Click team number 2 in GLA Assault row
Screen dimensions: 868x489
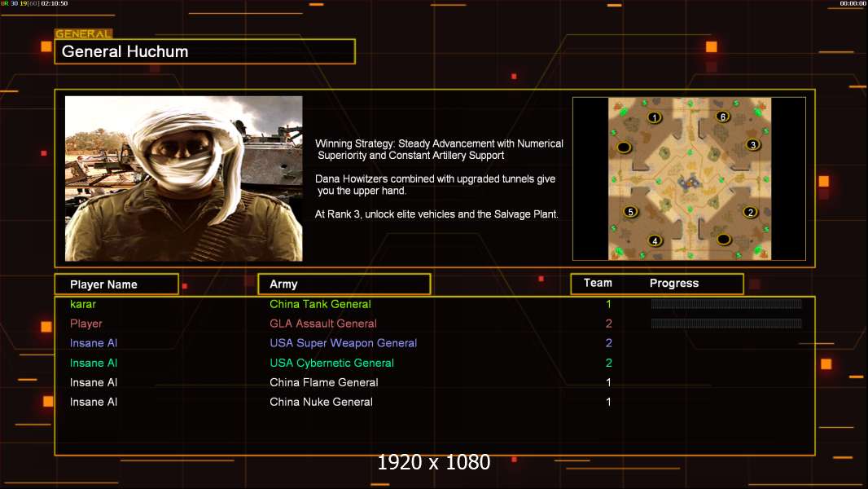pyautogui.click(x=608, y=324)
